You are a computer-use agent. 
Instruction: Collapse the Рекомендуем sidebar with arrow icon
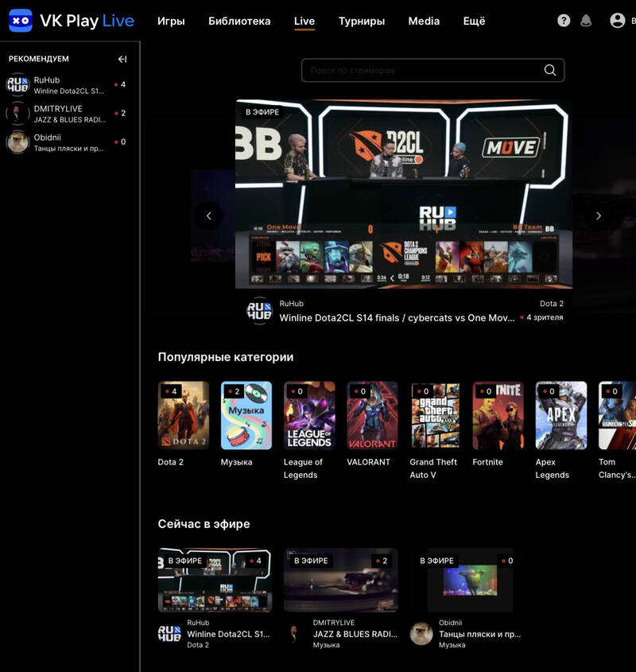coord(122,59)
